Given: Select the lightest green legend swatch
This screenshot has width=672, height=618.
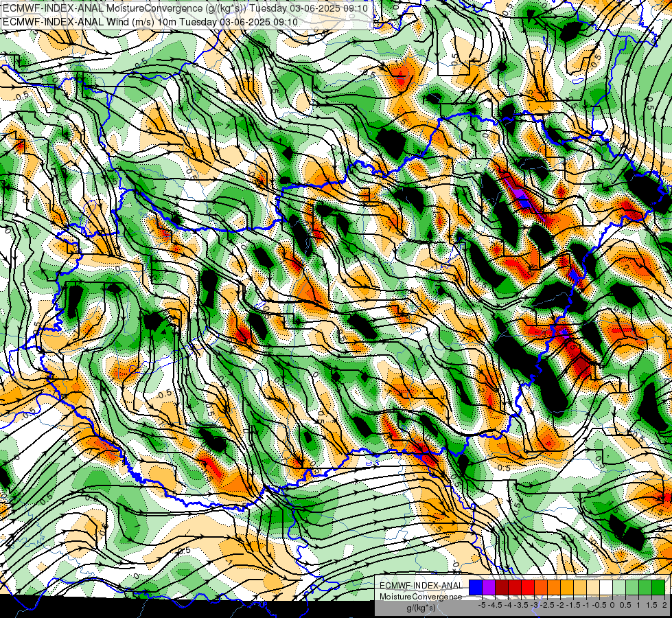Looking at the screenshot, I should click(619, 588).
